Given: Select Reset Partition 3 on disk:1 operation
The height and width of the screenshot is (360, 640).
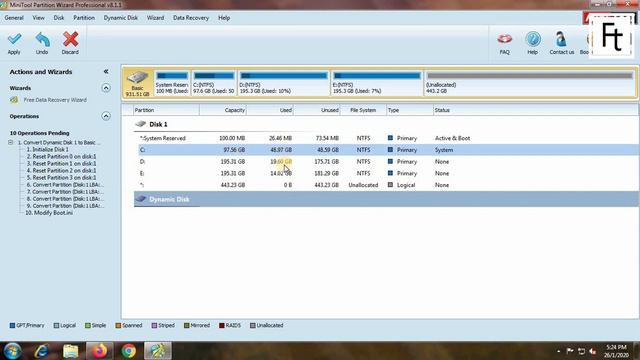Looking at the screenshot, I should (x=61, y=178).
